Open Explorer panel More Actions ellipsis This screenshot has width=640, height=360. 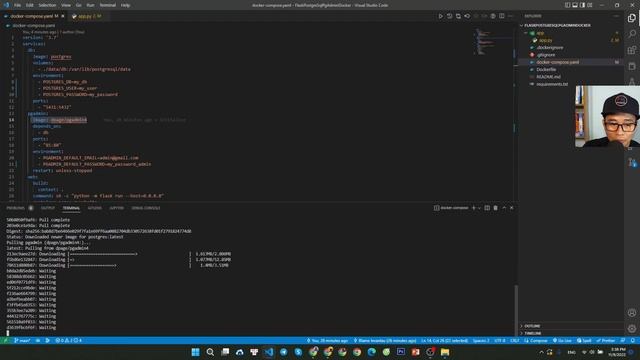pos(616,16)
